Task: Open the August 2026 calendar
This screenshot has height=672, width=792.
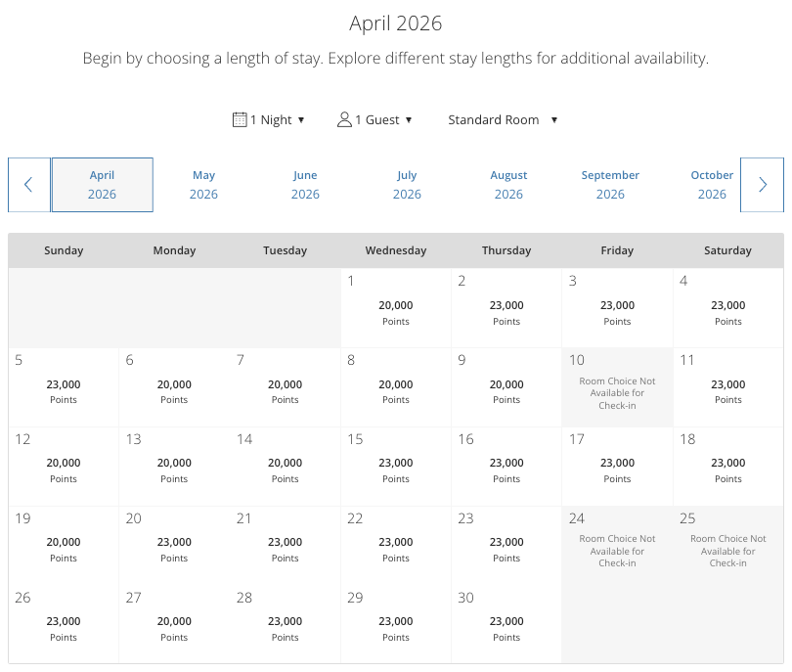Action: (508, 185)
